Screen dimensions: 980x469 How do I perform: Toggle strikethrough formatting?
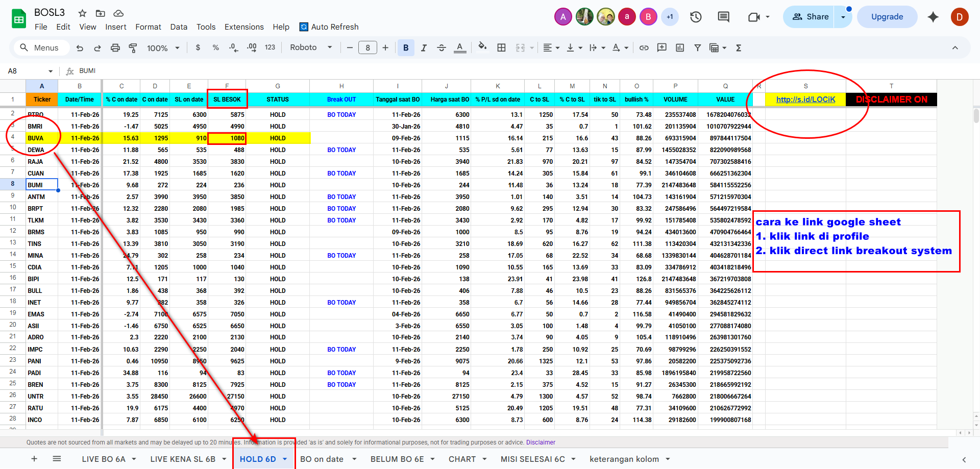pyautogui.click(x=442, y=48)
